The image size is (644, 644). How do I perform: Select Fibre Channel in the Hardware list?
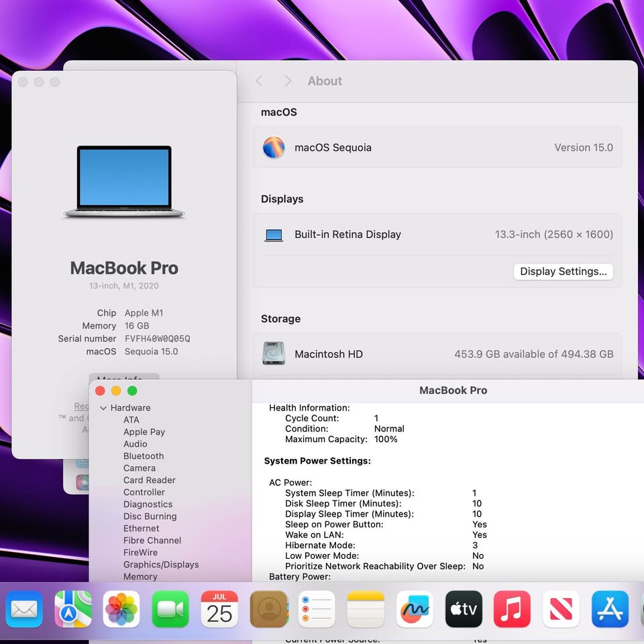click(x=152, y=541)
